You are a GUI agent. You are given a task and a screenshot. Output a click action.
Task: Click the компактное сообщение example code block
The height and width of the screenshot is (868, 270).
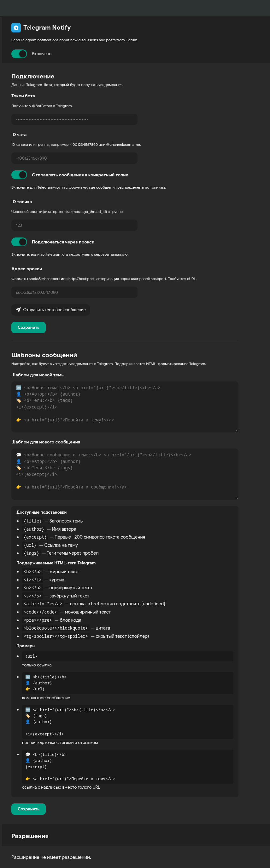pyautogui.click(x=127, y=683)
